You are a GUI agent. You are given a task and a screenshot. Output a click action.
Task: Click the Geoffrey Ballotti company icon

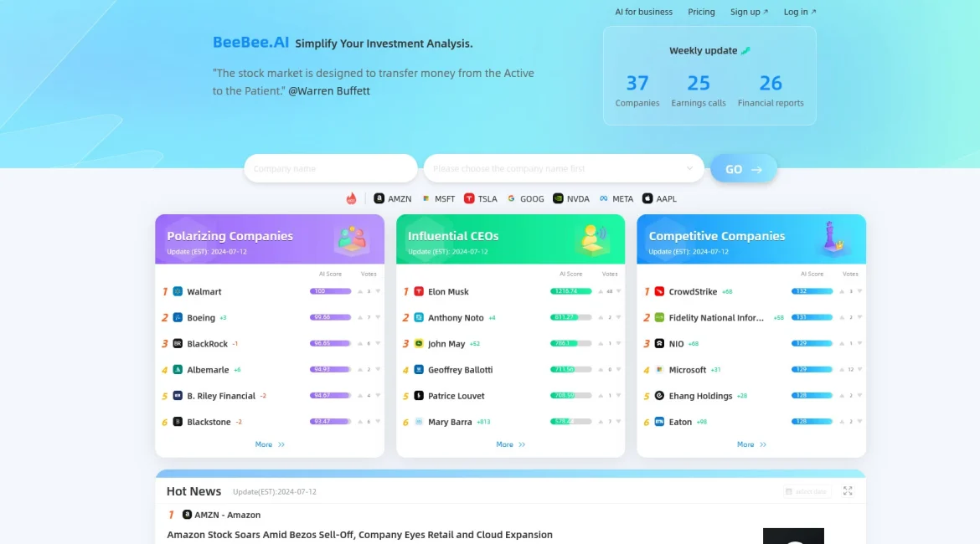[419, 370]
